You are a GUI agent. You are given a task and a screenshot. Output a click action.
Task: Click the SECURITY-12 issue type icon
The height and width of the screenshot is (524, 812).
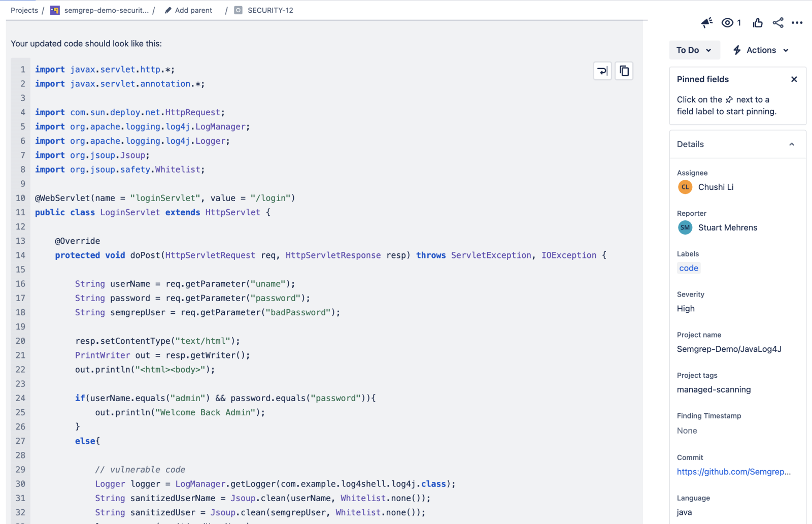click(x=238, y=10)
